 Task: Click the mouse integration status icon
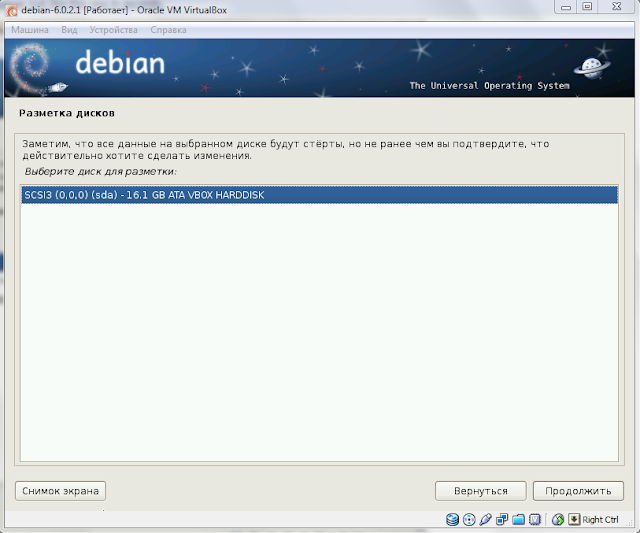(x=558, y=519)
